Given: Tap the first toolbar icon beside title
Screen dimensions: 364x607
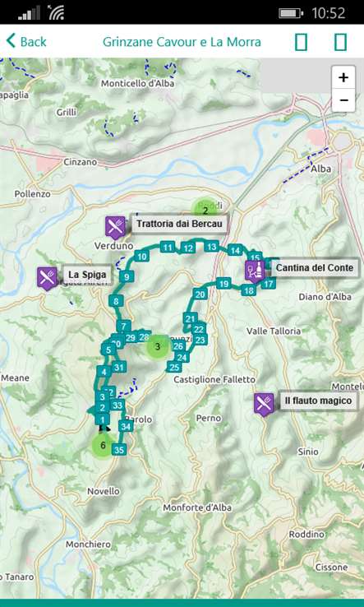Looking at the screenshot, I should point(301,42).
